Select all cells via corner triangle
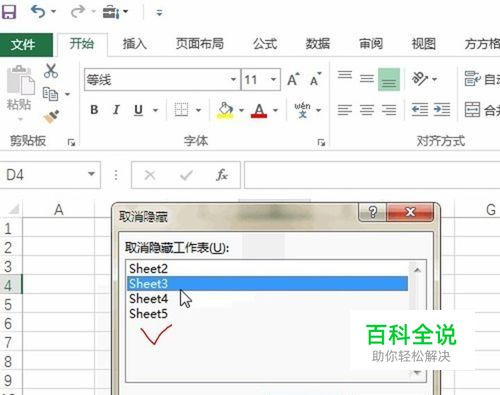The width and height of the screenshot is (500, 395). (x=13, y=209)
